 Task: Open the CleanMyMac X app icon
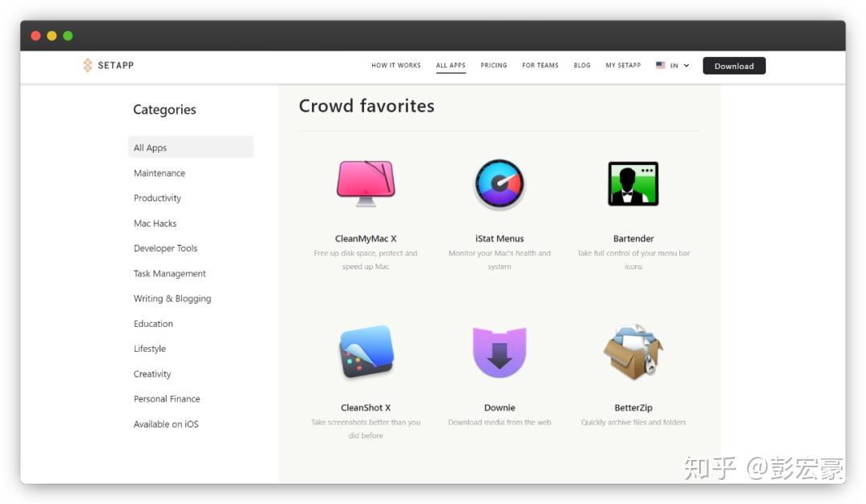pyautogui.click(x=366, y=183)
